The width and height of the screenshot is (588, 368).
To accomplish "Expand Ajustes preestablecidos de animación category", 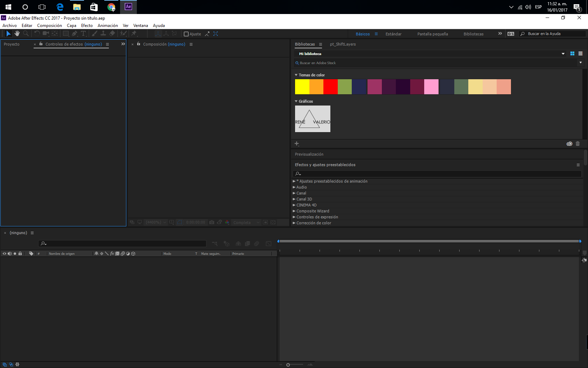I will click(294, 181).
